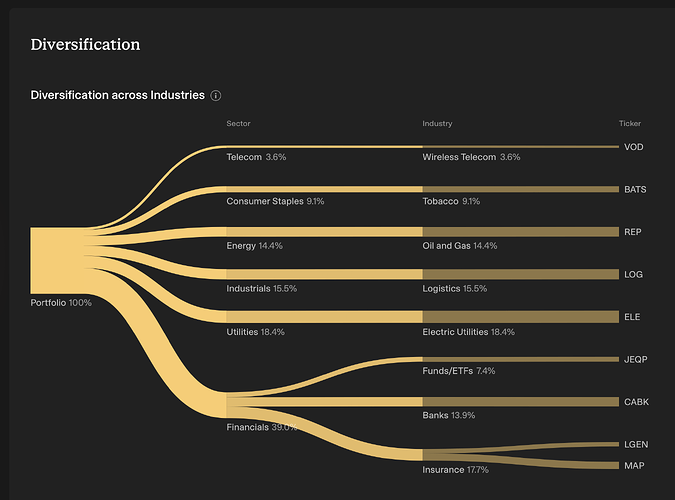Click the Banks 13.9% industry band
The image size is (675, 500).
(x=520, y=402)
